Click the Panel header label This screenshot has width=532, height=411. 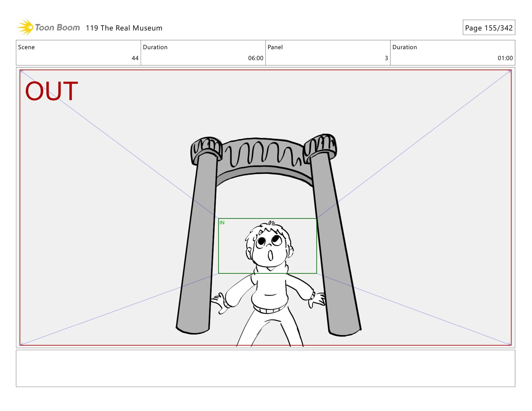pyautogui.click(x=275, y=47)
